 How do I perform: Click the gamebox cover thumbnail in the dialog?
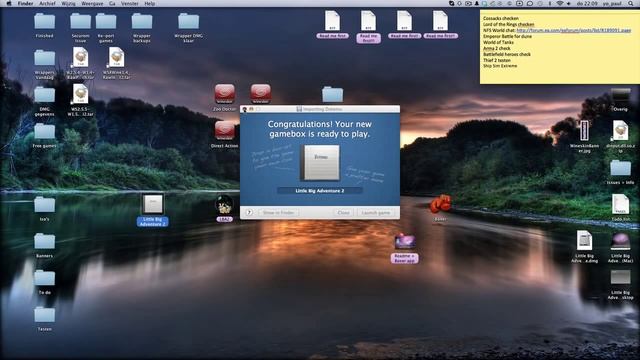point(320,162)
